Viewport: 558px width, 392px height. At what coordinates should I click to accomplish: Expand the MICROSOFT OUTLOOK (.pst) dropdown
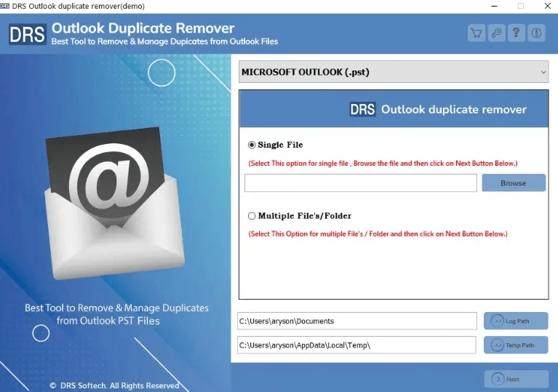click(x=394, y=72)
